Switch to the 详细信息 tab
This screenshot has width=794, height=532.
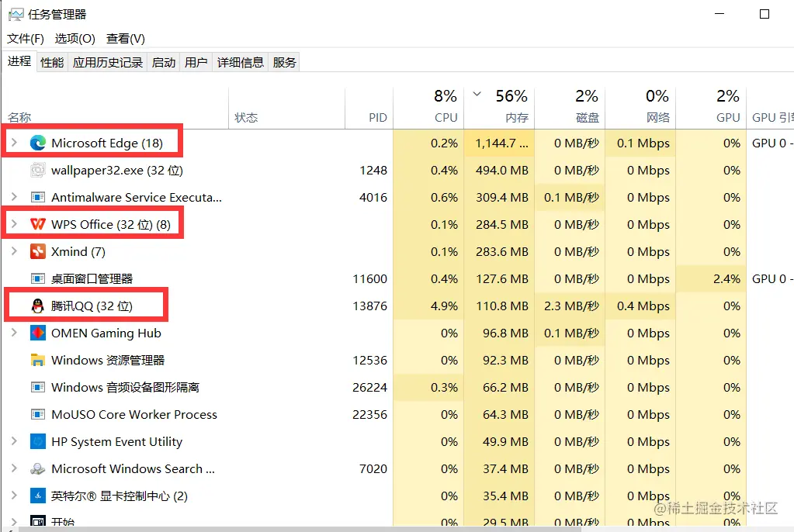(x=241, y=62)
